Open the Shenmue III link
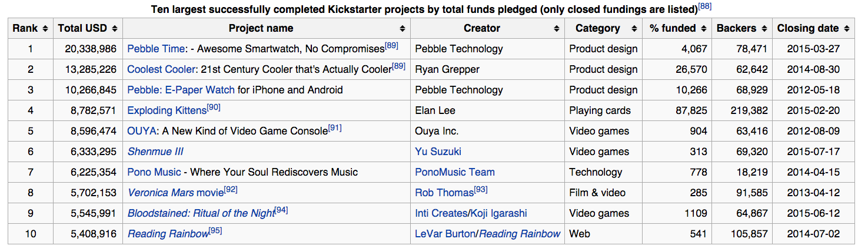 point(155,152)
